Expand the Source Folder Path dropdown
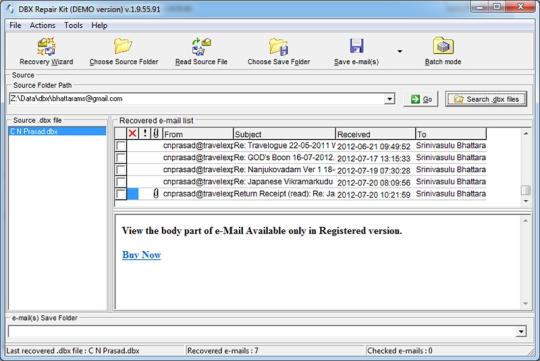This screenshot has width=540, height=361. click(389, 99)
